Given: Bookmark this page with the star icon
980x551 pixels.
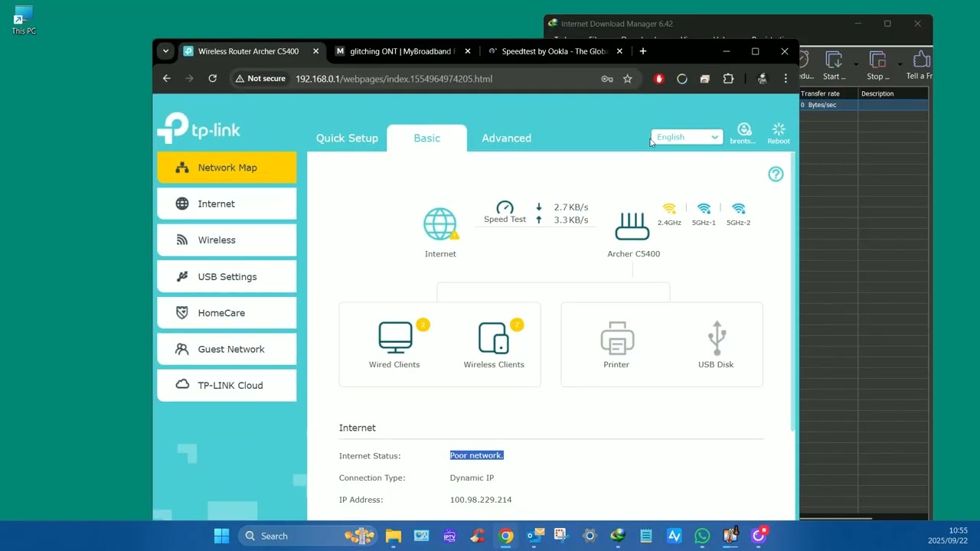Looking at the screenshot, I should coord(628,79).
